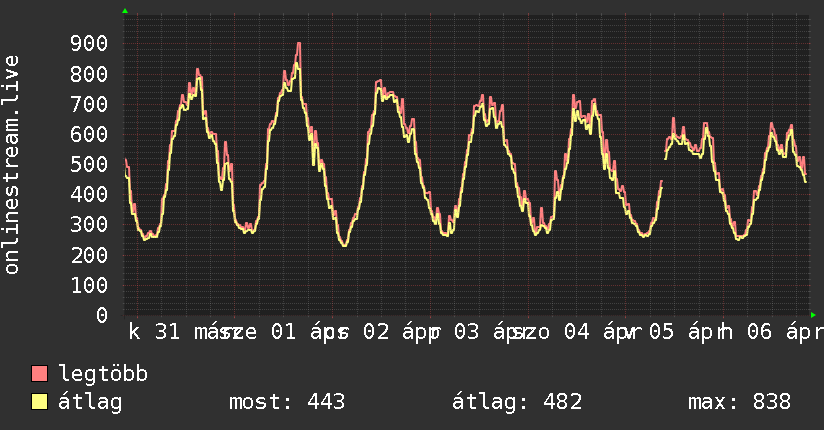Image resolution: width=824 pixels, height=430 pixels.
Task: Select the 900 y-axis tick label
Action: click(x=90, y=43)
